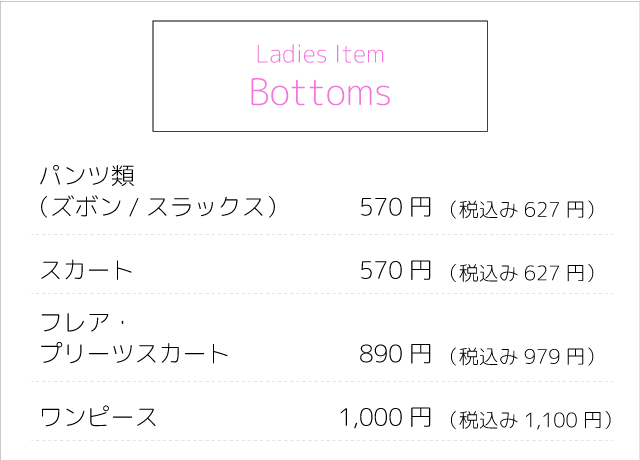The height and width of the screenshot is (460, 640).
Task: Select the プリーツスカート item label
Action: (135, 354)
